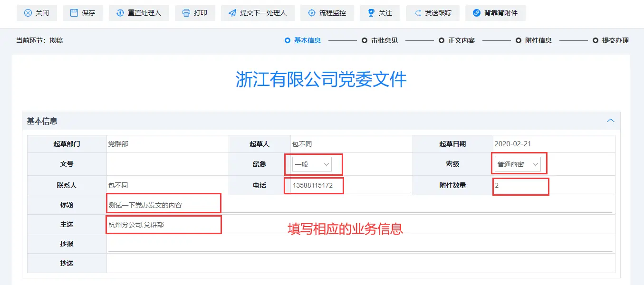Click the 缓急 label cell

(x=260, y=164)
